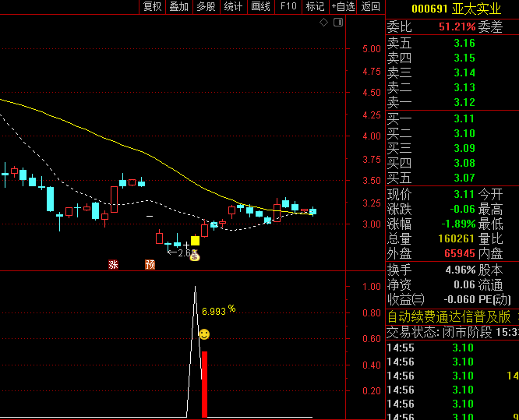Select 买三 price 3.09
The width and height of the screenshot is (519, 420).
pos(464,148)
